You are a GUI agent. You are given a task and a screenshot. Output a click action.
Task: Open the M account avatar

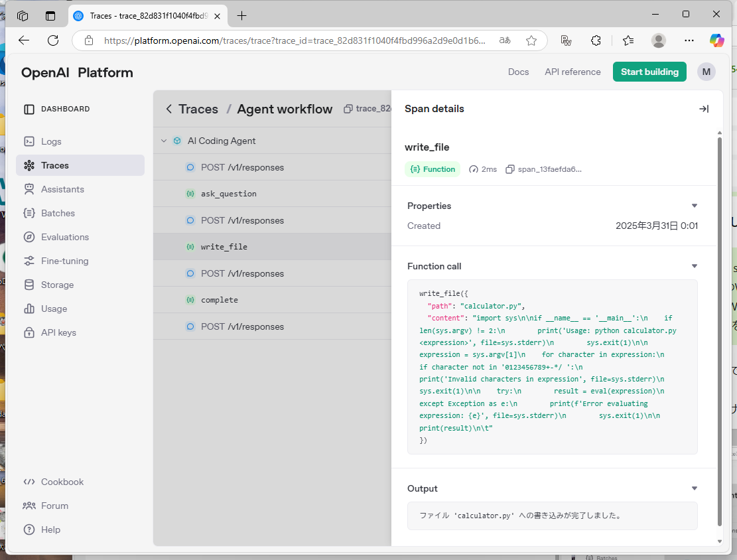[x=706, y=72]
